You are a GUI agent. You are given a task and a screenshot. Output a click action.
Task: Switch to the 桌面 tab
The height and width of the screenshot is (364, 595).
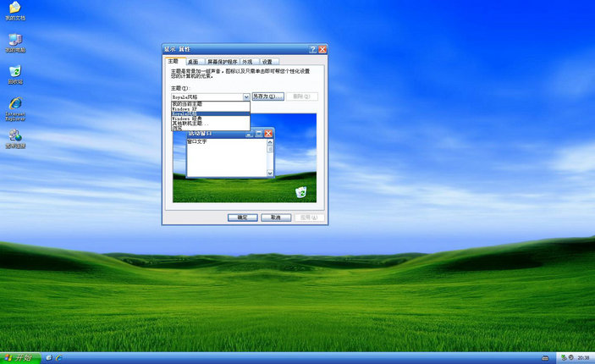193,62
